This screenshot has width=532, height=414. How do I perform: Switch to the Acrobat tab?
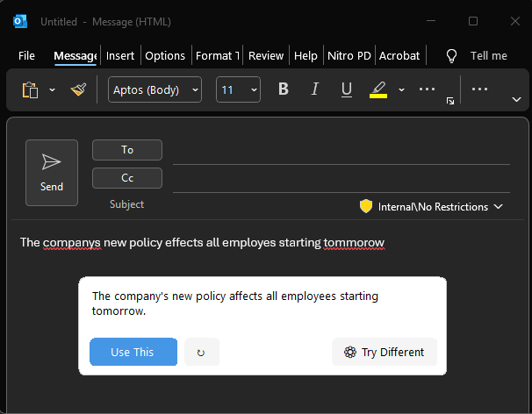[x=399, y=55]
